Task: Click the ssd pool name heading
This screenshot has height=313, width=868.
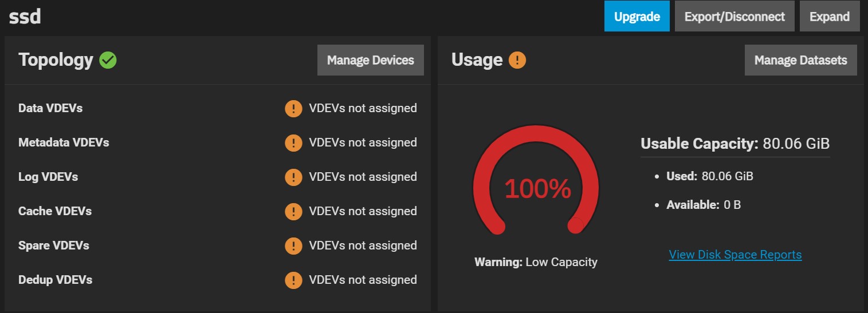Action: [x=25, y=17]
